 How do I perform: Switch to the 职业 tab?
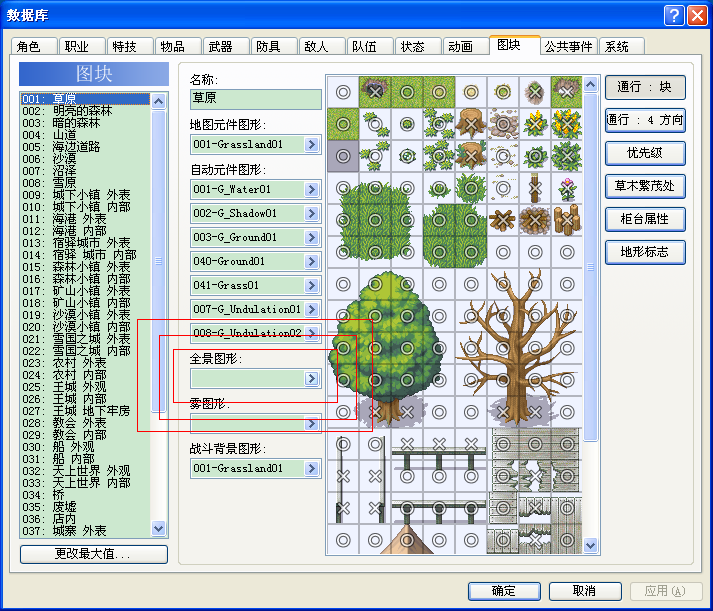pos(82,46)
